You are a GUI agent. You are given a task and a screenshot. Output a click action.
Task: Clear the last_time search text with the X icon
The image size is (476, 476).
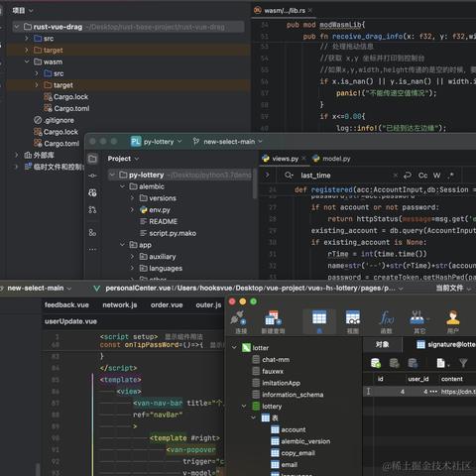pyautogui.click(x=395, y=176)
